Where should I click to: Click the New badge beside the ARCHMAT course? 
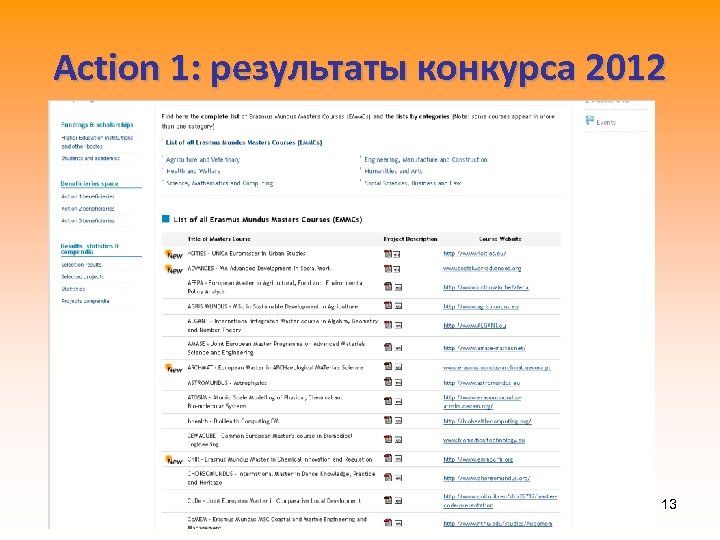pos(174,369)
